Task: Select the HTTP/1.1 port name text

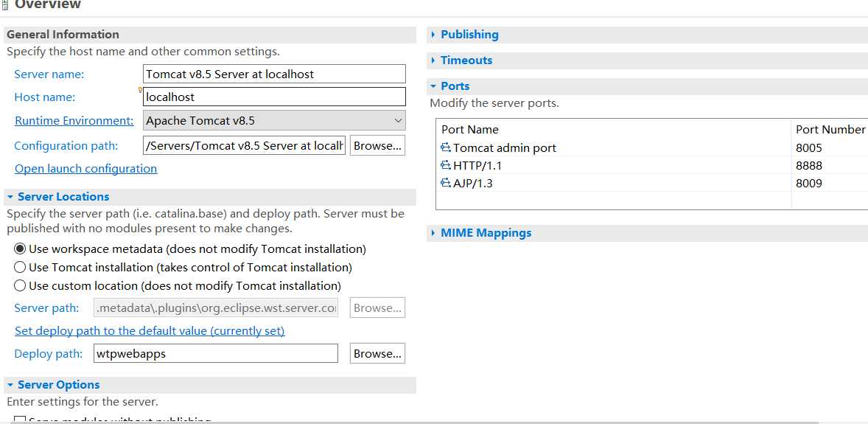Action: click(477, 165)
